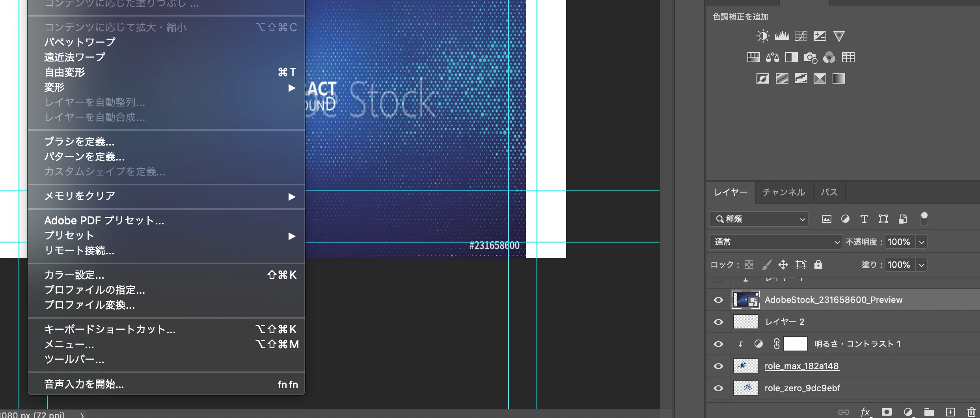Toggle lock image pixels (brush icon)
The width and height of the screenshot is (980, 418).
click(x=766, y=265)
